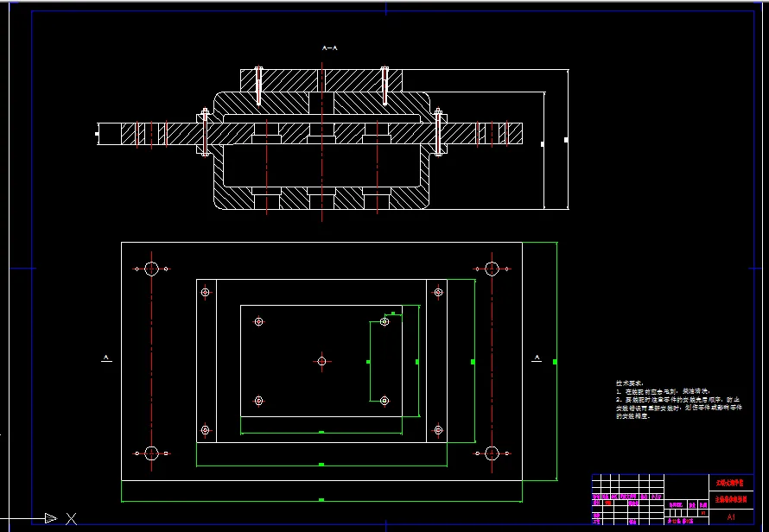Click the red drawing title above A1

[731, 500]
